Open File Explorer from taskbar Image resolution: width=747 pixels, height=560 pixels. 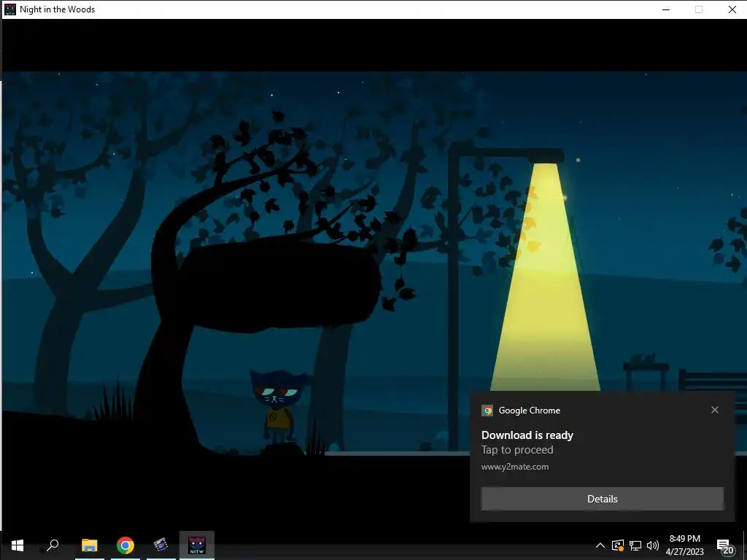[89, 545]
